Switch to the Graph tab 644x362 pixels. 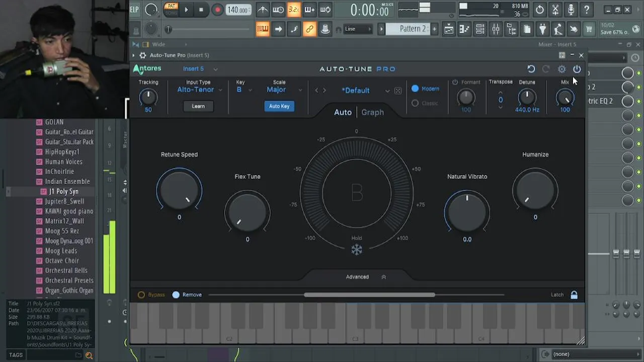tap(372, 112)
